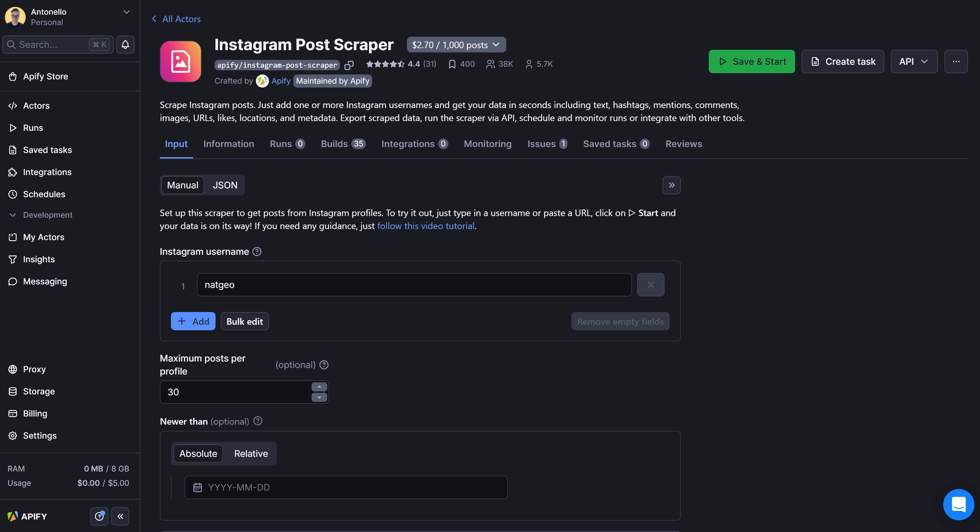Image resolution: width=980 pixels, height=532 pixels.
Task: Open the Reviews tab
Action: pyautogui.click(x=684, y=144)
